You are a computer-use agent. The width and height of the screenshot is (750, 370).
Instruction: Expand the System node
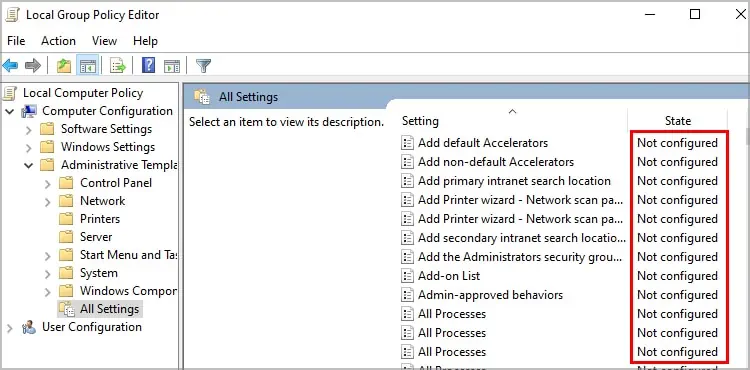(47, 274)
